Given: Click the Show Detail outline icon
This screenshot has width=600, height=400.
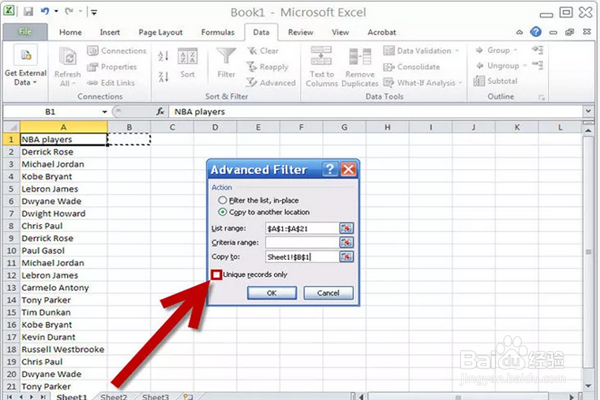Looking at the screenshot, I should 538,50.
